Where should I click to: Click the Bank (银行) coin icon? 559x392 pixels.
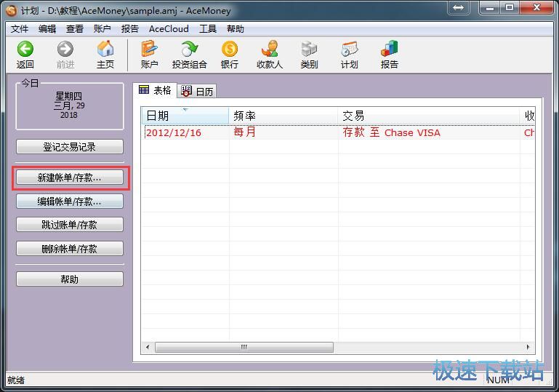coord(230,49)
